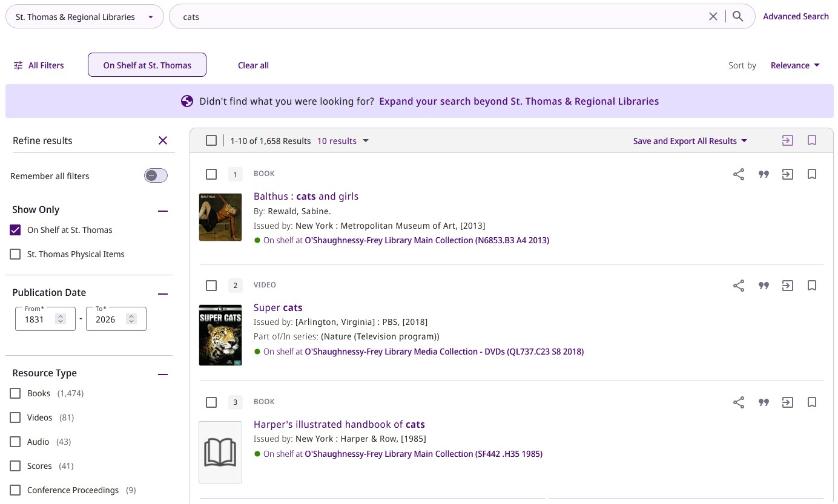Image resolution: width=838 pixels, height=504 pixels.
Task: Share the Harper's illustrated handbook record
Action: 739,402
